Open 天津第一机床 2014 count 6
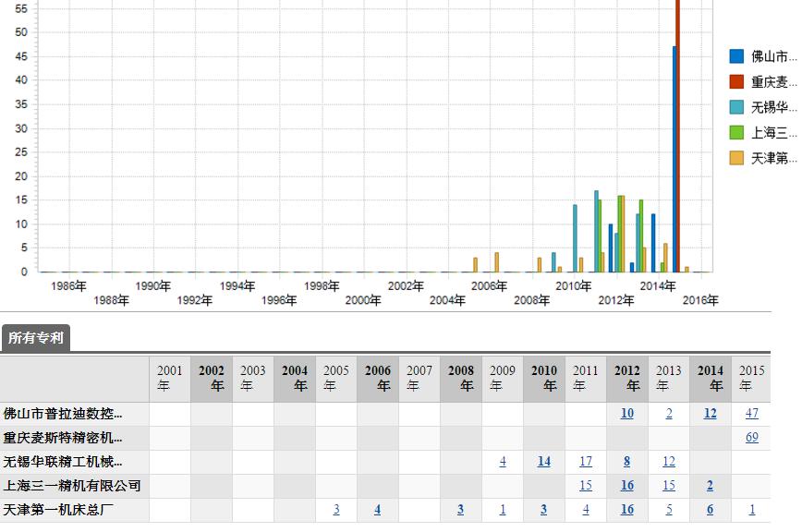The width and height of the screenshot is (802, 532). [x=710, y=510]
